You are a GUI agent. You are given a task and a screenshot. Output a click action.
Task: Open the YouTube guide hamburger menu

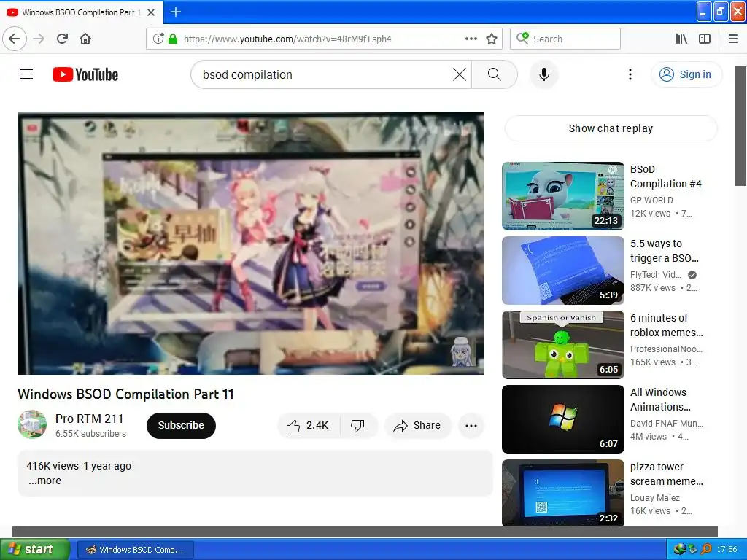click(26, 74)
